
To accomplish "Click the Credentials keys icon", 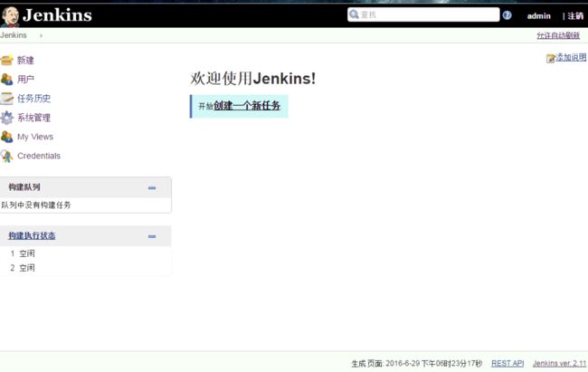I will [6, 156].
